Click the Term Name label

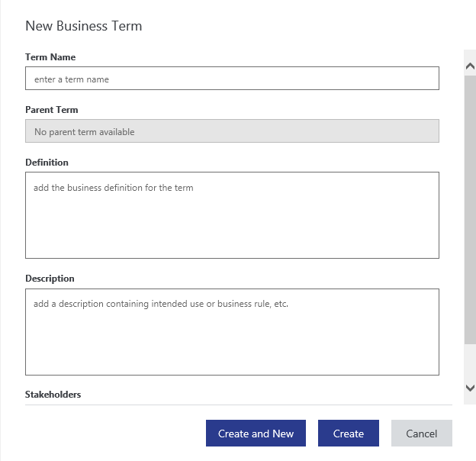click(x=50, y=57)
